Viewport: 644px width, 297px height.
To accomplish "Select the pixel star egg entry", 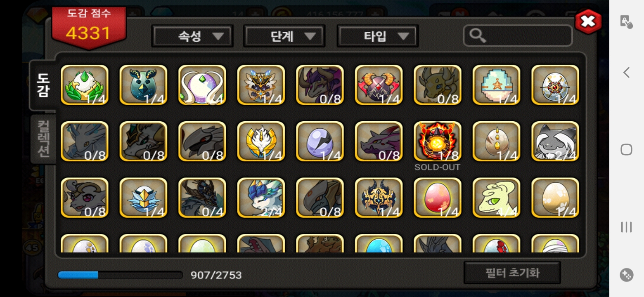I will click(497, 85).
